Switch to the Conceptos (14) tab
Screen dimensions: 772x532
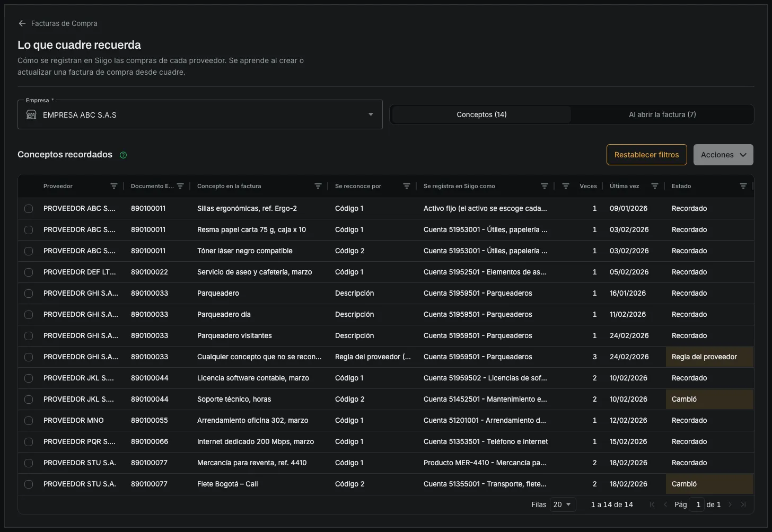(481, 114)
